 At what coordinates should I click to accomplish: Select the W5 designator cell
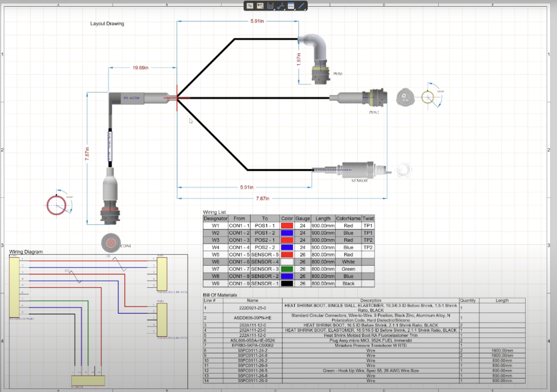click(215, 255)
